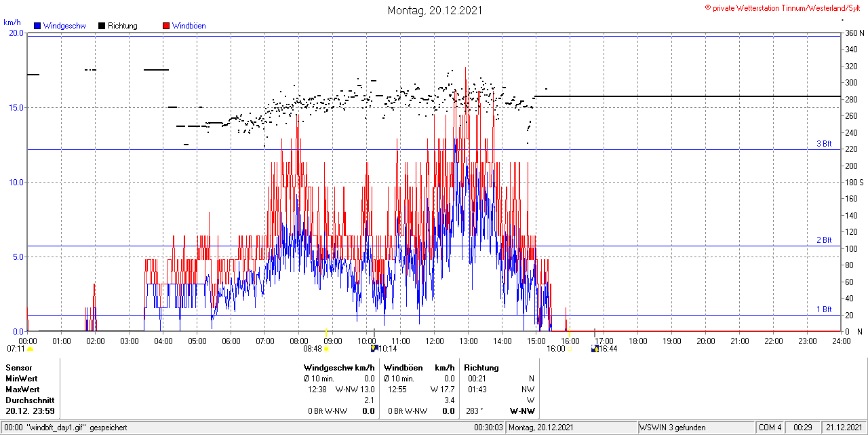Viewport: 868px width, 435px height.
Task: Click the 20.12. 23:59 timestamp label
Action: 30,411
